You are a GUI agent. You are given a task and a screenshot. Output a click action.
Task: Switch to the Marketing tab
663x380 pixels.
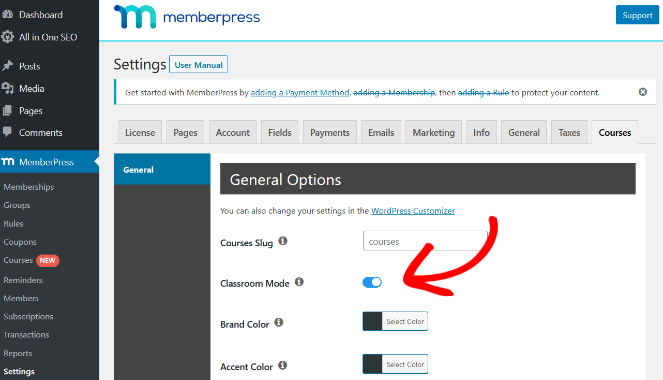pos(433,132)
